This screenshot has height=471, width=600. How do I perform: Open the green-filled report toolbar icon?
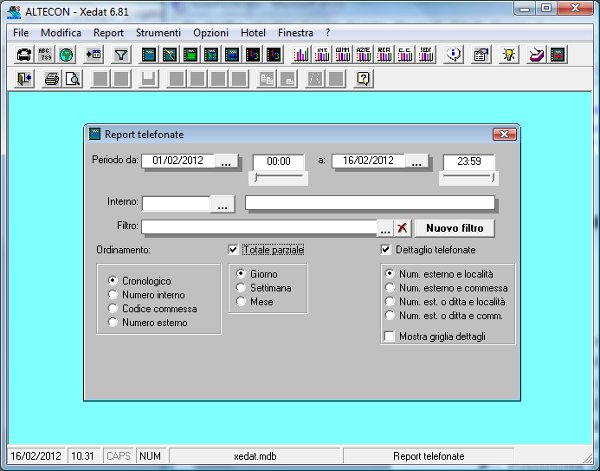point(190,55)
